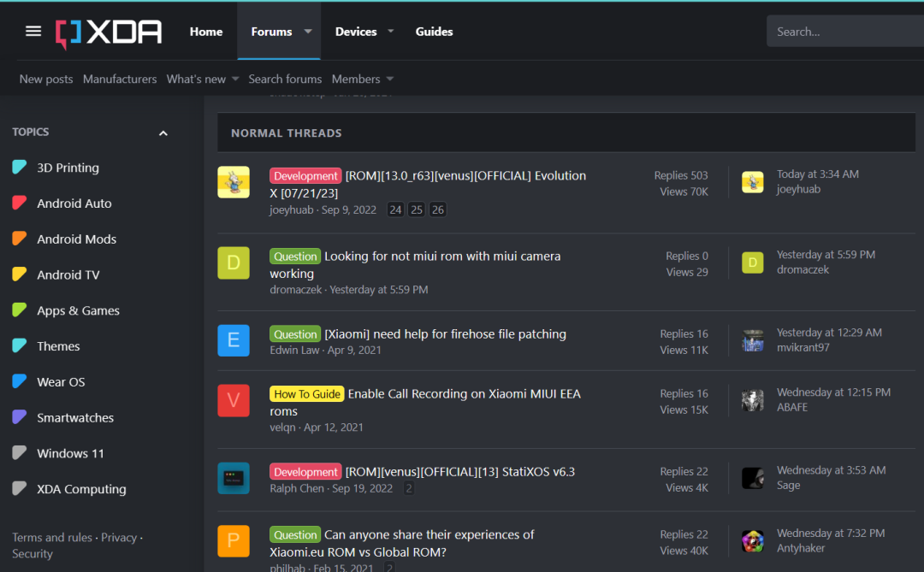
Task: Go to page 26 of Evolution X thread
Action: point(438,209)
